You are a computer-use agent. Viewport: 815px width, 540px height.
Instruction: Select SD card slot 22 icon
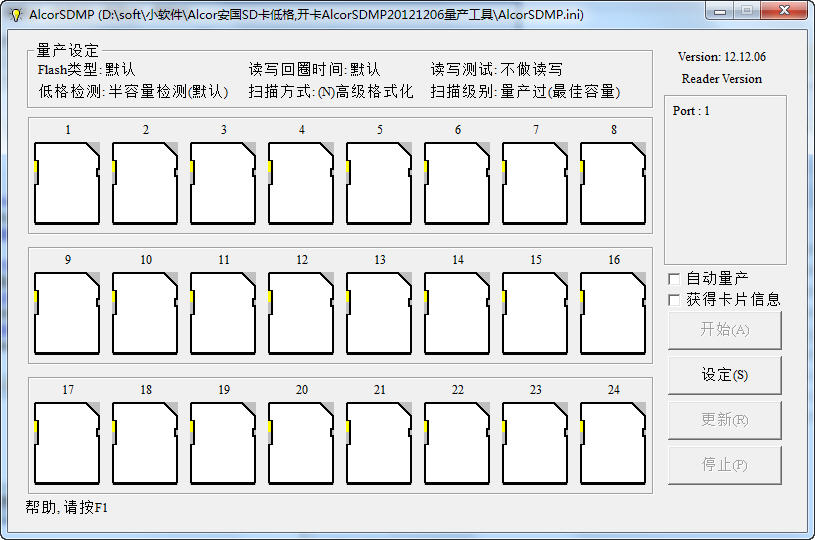coord(457,443)
